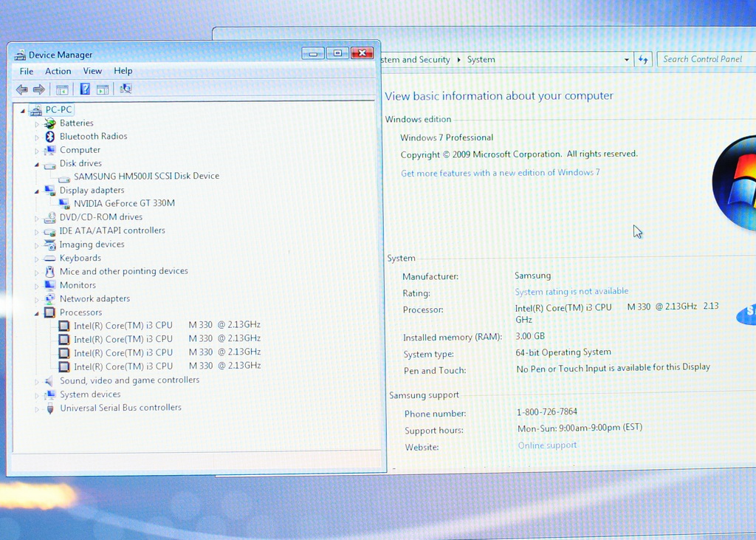Click the Monitors category icon

[x=49, y=285]
